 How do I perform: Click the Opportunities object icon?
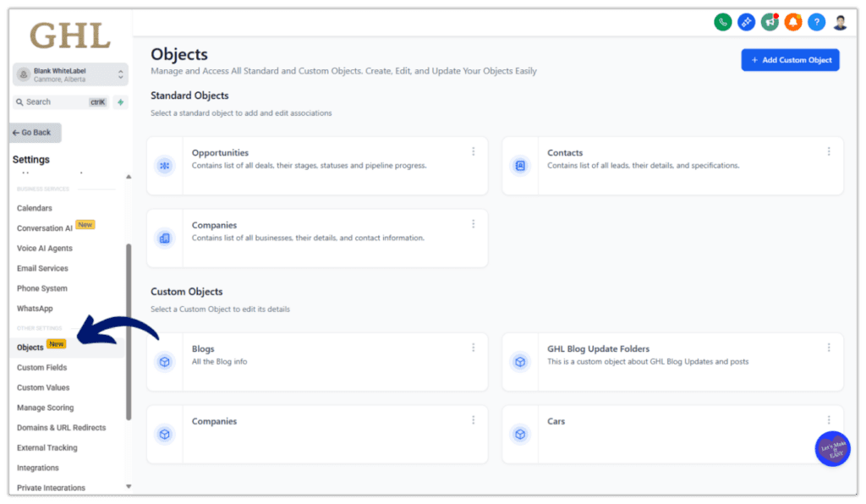pyautogui.click(x=165, y=166)
